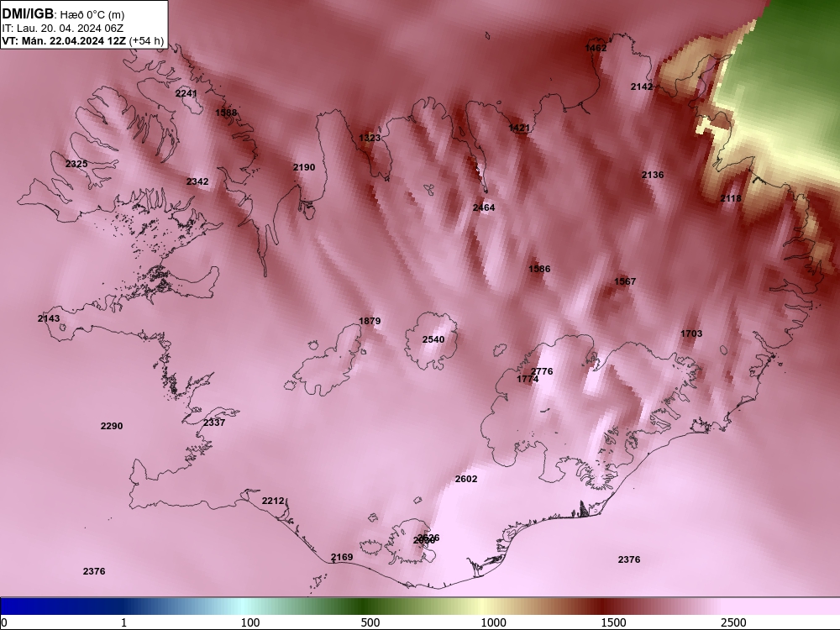
Task: Click the DMI/IGB title in legend box
Action: tap(28, 14)
